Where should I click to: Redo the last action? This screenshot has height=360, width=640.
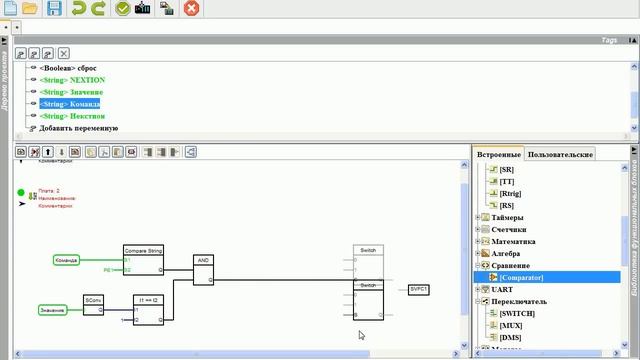(x=98, y=8)
